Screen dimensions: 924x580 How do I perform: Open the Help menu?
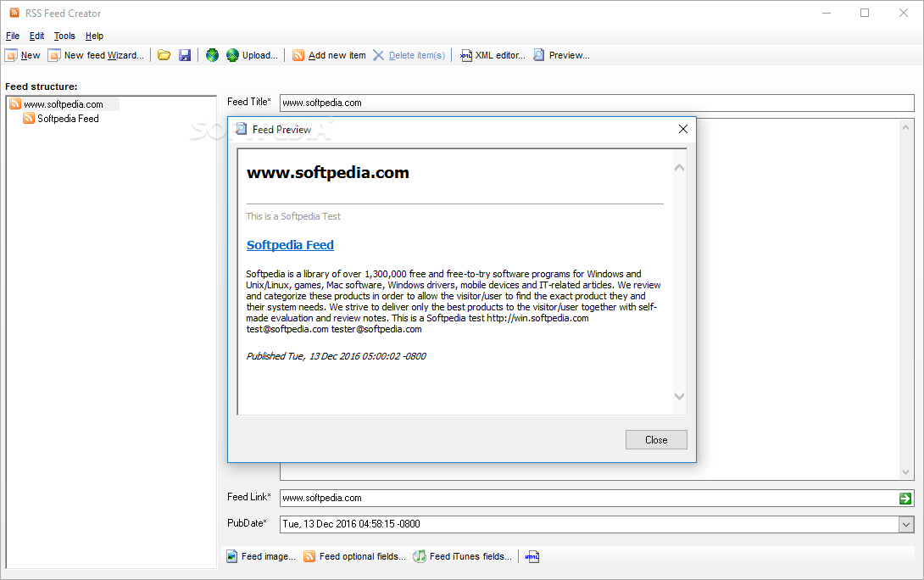click(x=94, y=36)
